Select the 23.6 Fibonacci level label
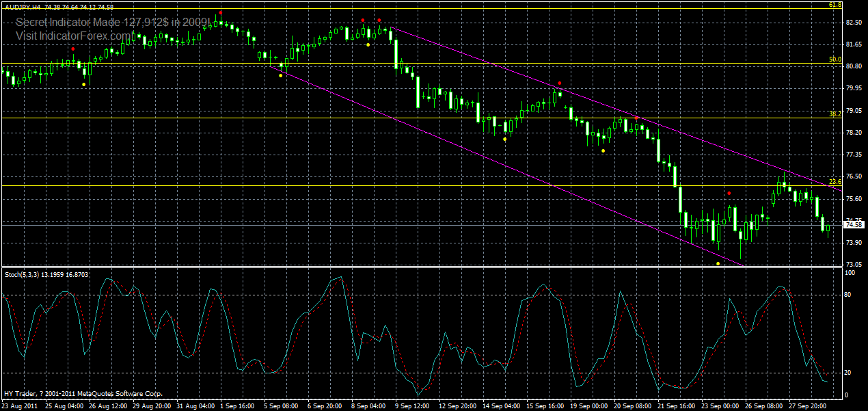 (835, 183)
